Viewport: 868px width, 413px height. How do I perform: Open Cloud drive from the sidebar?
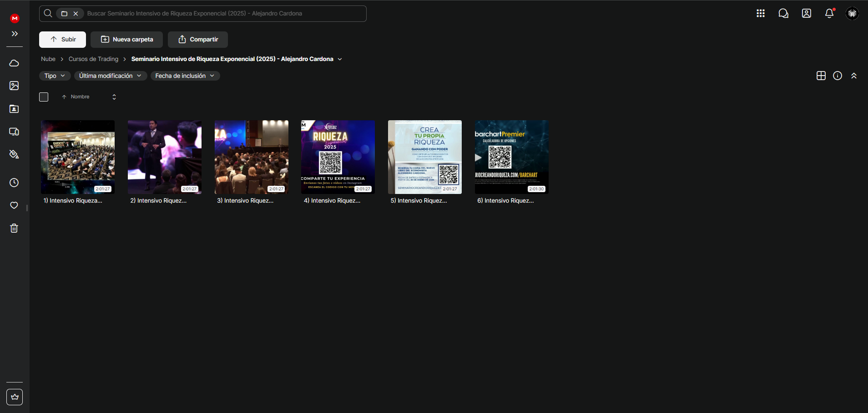14,63
